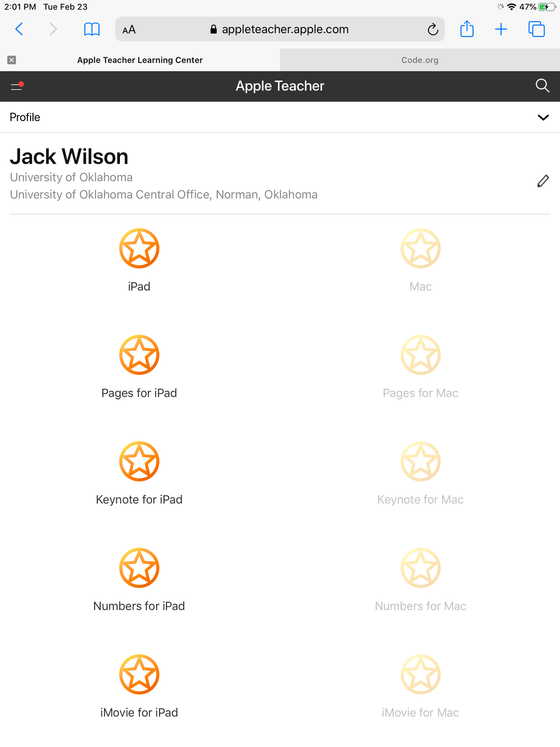Open the AA reader text-size menu
This screenshot has width=560, height=747.
(x=129, y=30)
